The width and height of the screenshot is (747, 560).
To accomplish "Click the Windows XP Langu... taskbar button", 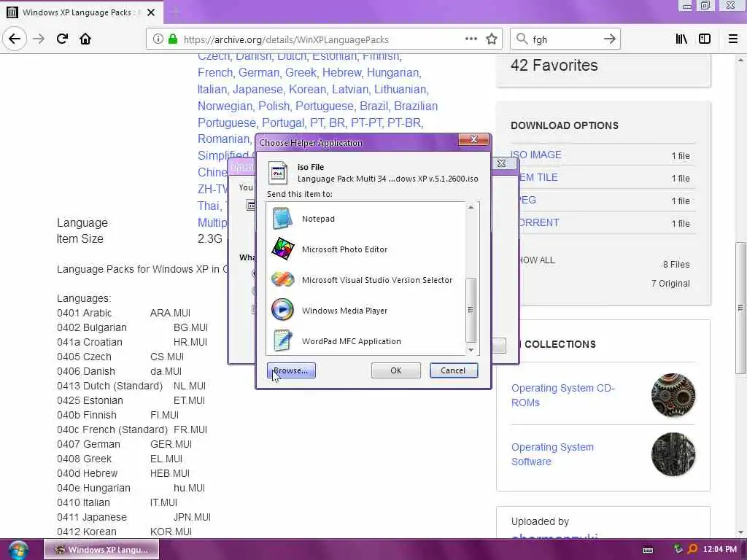I will click(101, 550).
